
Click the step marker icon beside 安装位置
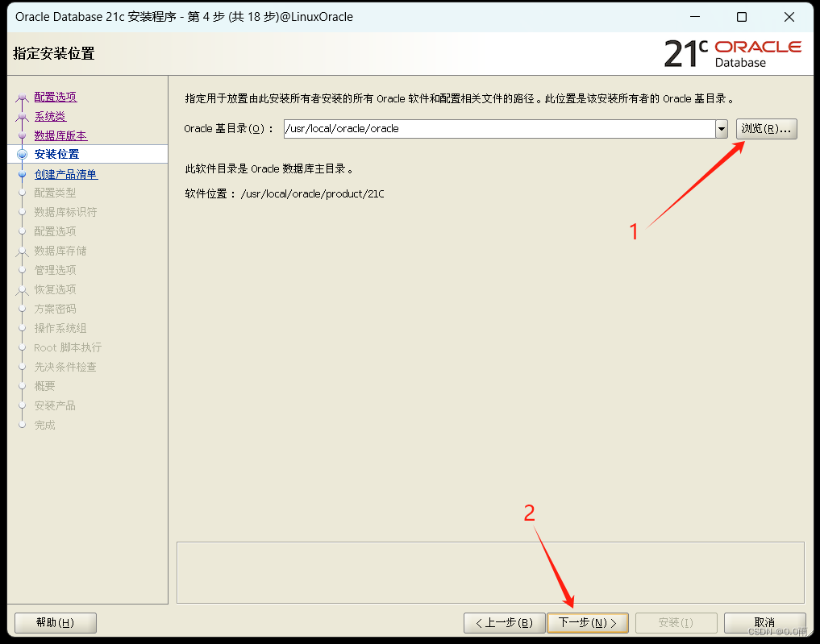click(x=21, y=154)
